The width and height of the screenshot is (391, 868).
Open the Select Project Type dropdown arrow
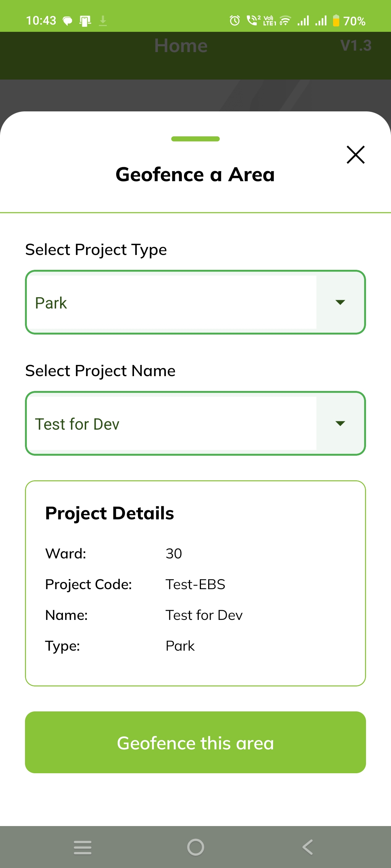(340, 302)
